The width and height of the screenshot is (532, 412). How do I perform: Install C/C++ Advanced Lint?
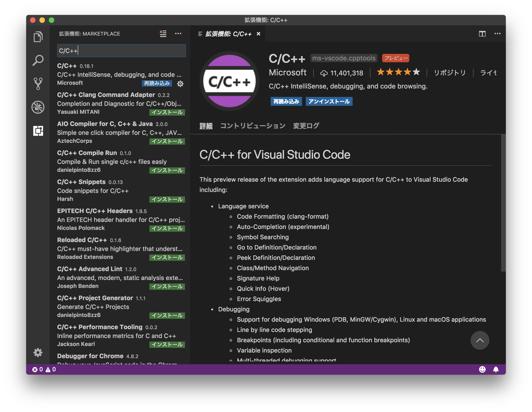click(x=167, y=286)
